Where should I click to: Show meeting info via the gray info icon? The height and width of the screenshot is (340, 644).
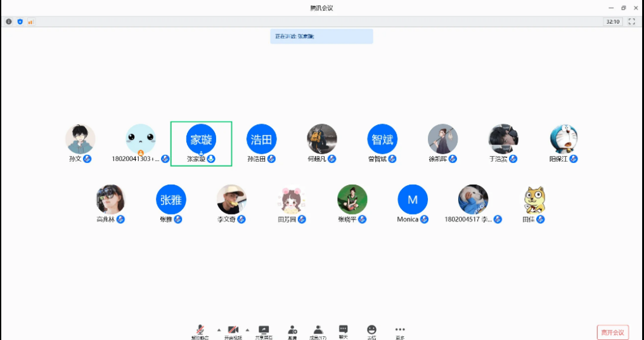pos(9,22)
